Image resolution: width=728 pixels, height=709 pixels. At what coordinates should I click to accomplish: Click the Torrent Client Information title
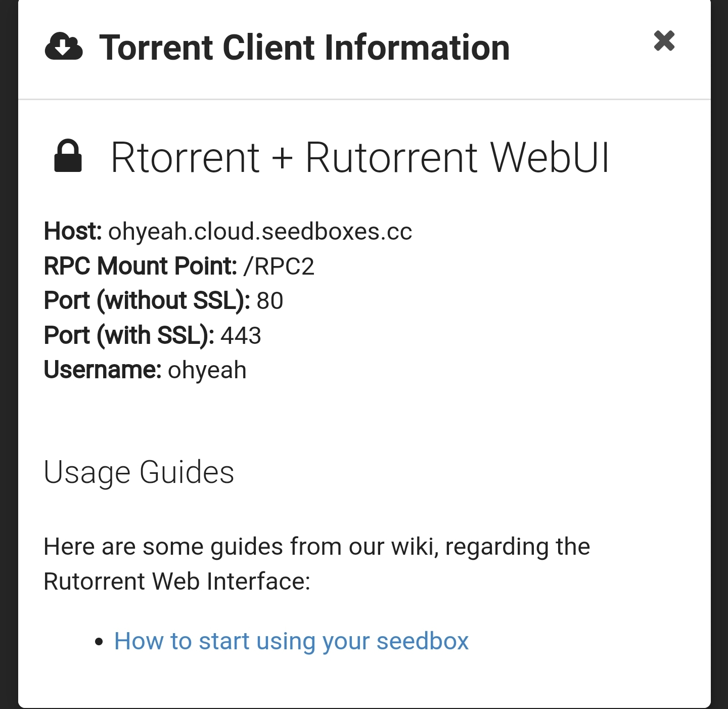304,47
